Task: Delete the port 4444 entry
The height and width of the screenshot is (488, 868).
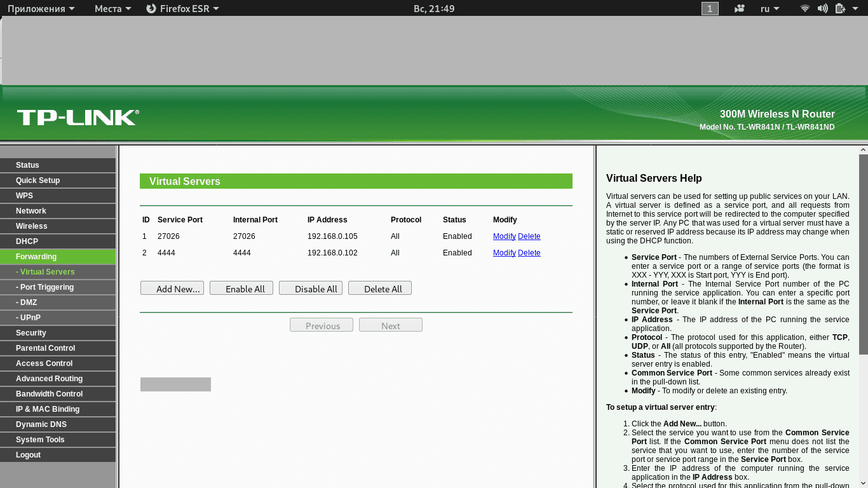Action: (529, 253)
